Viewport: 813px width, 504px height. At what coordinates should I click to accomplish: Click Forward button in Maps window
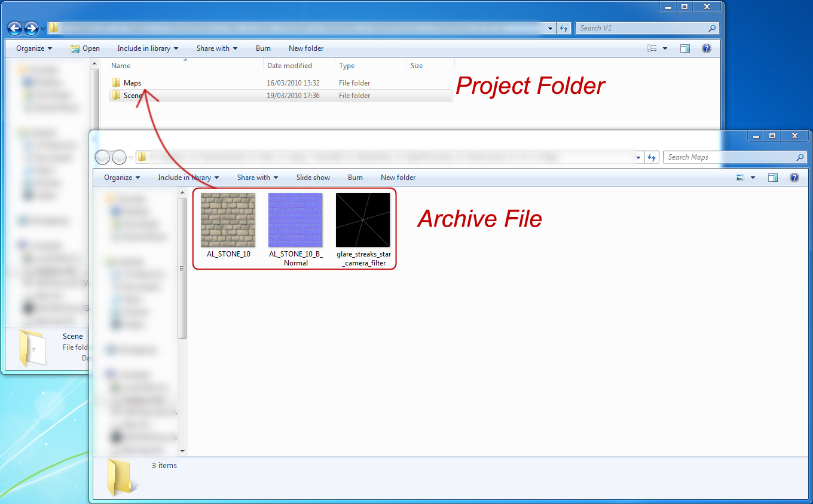120,157
